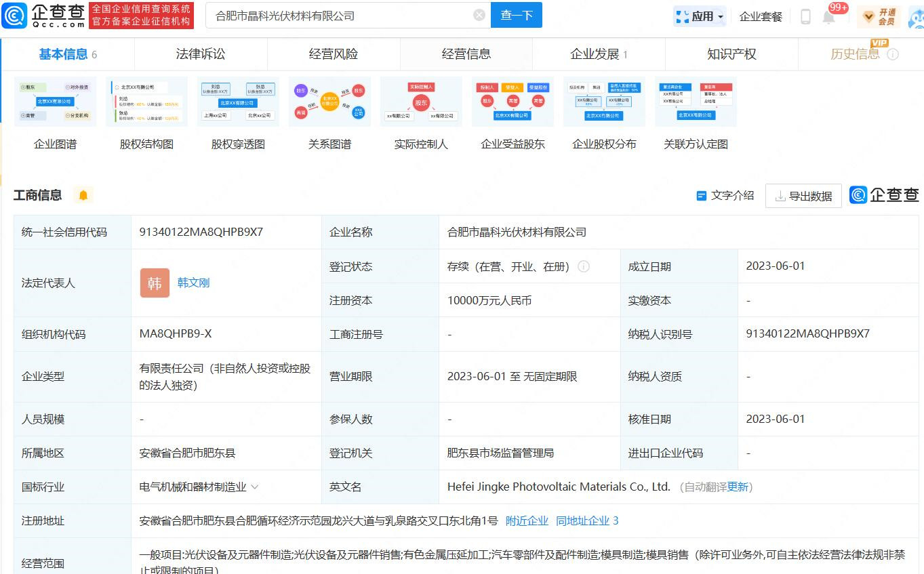Click the info icon beside 历史信息
924x574 pixels.
tap(893, 54)
